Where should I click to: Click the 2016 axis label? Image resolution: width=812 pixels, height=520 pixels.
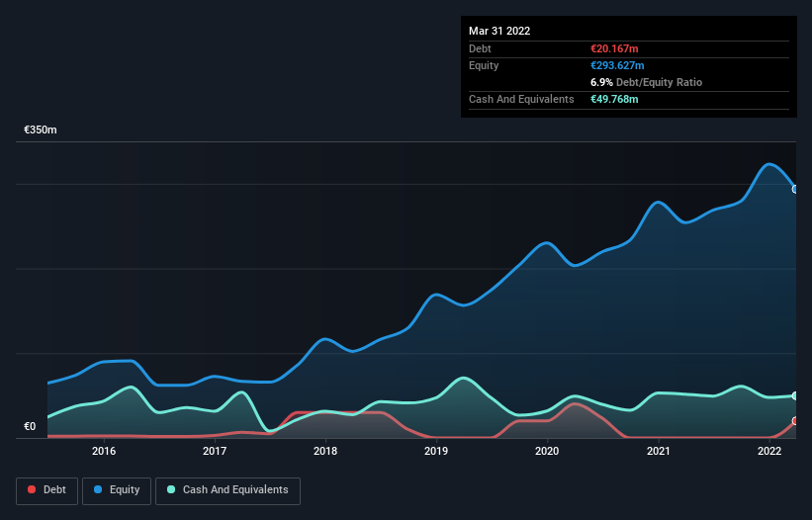(104, 451)
